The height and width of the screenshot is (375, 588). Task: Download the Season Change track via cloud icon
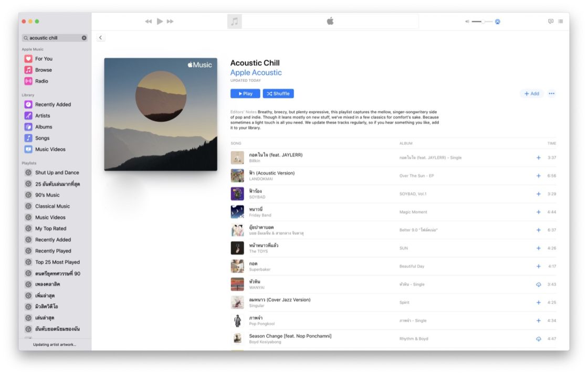538,339
